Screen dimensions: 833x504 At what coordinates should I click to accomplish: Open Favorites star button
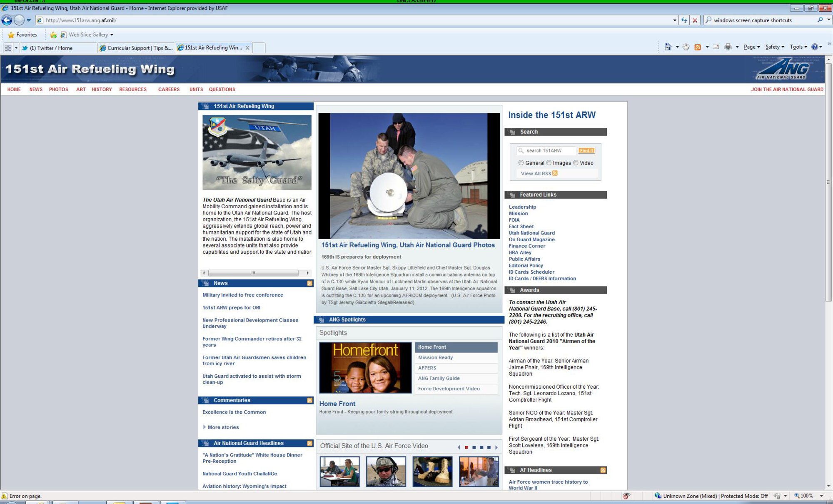click(x=22, y=35)
